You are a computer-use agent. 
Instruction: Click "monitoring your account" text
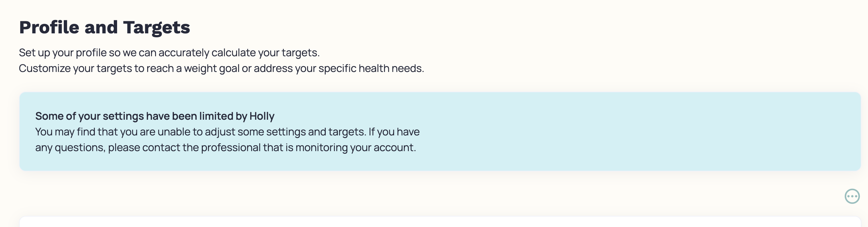point(356,148)
